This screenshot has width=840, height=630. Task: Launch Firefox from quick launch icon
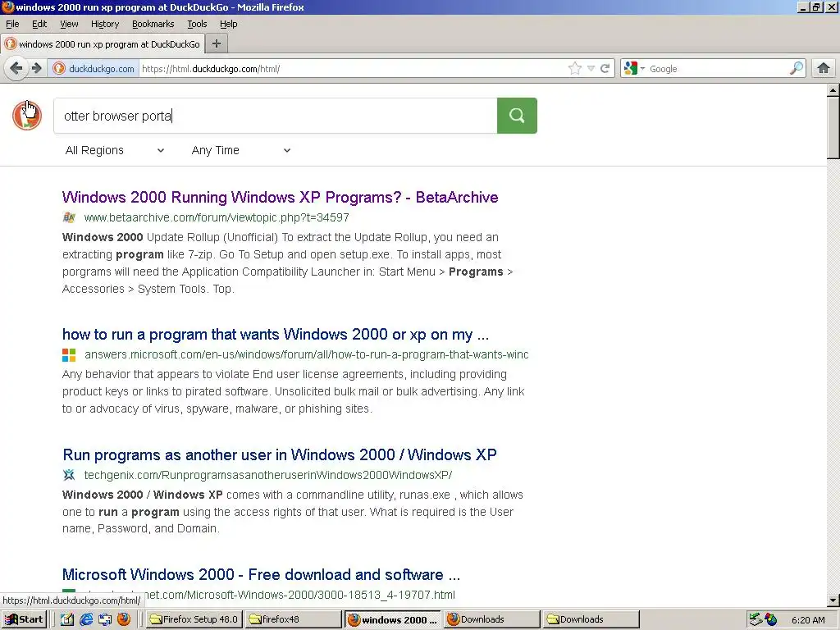[x=124, y=619]
